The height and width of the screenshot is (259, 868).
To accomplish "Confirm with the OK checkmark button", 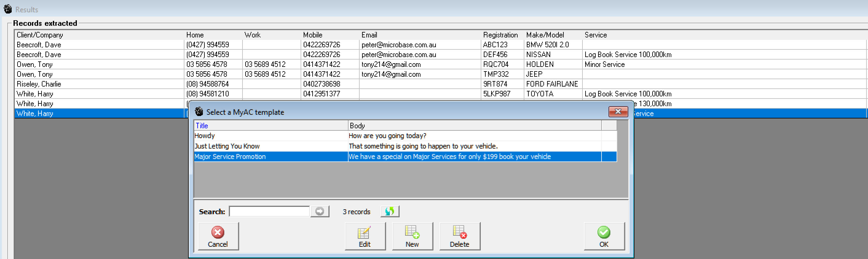I will [604, 236].
